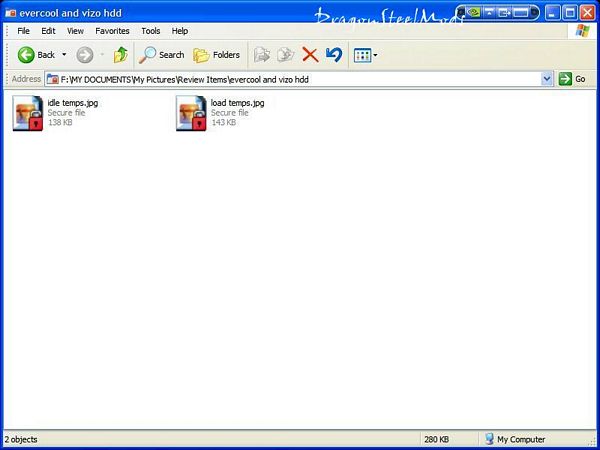Click the red Delete X icon

click(x=310, y=55)
